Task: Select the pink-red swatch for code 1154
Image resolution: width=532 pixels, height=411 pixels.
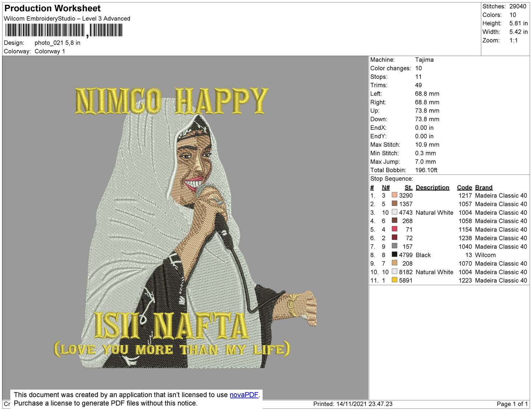Action: point(394,229)
